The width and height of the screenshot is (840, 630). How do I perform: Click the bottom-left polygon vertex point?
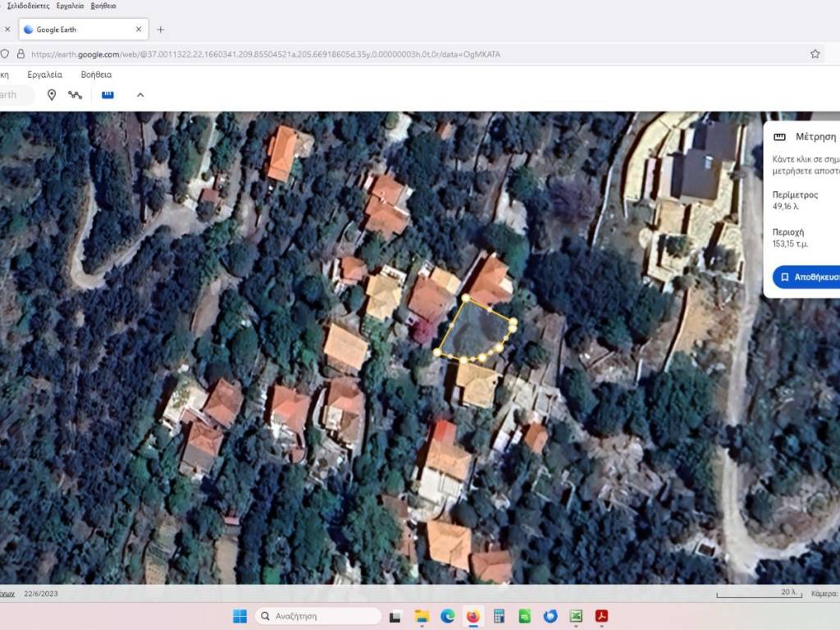[x=437, y=353]
